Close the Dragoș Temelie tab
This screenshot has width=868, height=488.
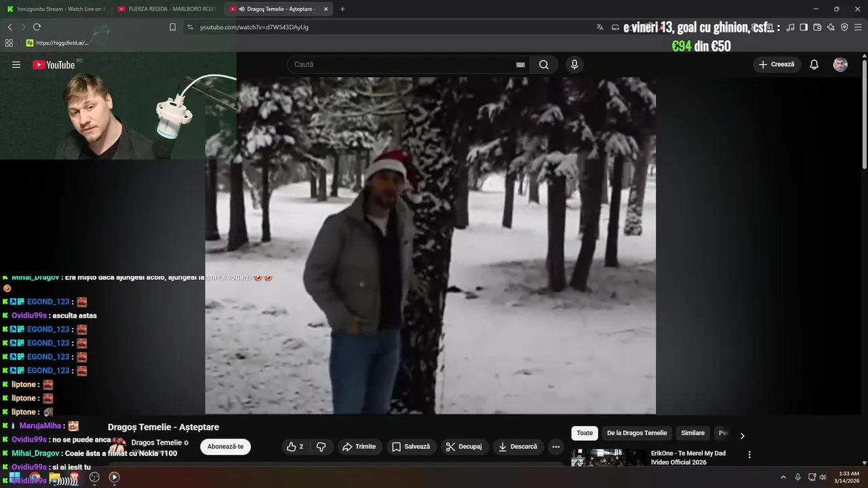pyautogui.click(x=326, y=9)
